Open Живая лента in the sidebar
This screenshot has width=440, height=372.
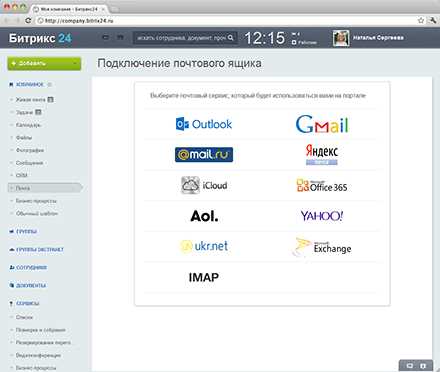[30, 100]
